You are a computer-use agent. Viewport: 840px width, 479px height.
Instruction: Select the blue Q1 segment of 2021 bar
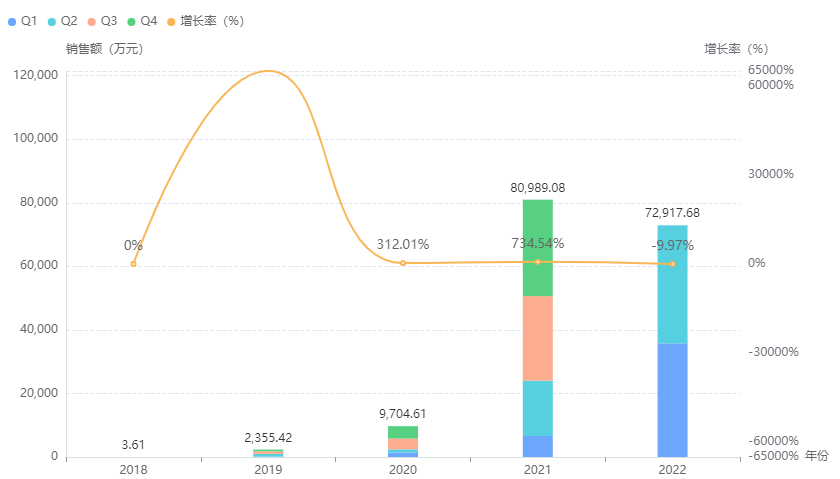[538, 446]
